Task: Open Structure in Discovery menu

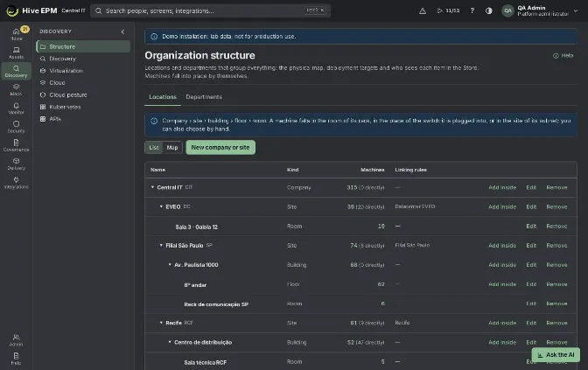Action: [x=83, y=46]
